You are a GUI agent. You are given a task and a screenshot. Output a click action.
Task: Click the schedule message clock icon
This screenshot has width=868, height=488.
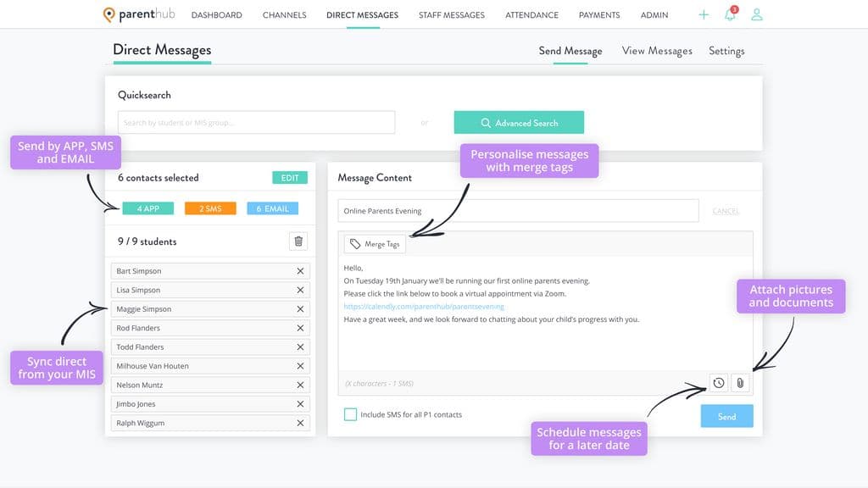[719, 383]
